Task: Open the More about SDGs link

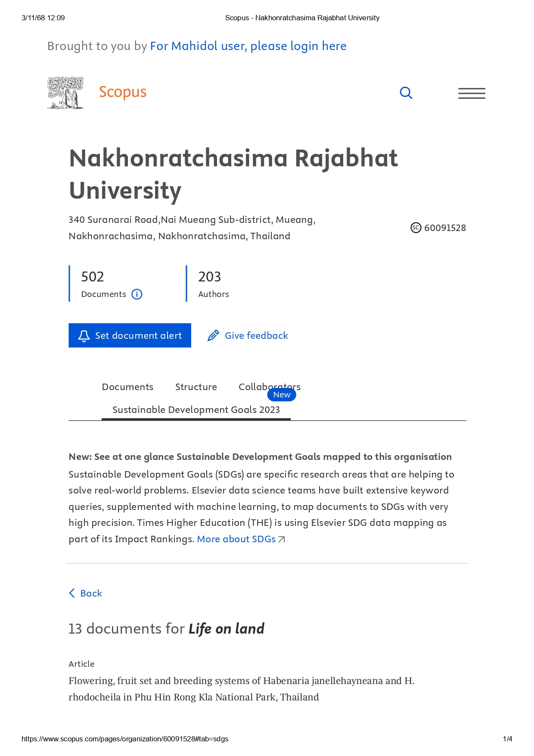Action: tap(236, 539)
